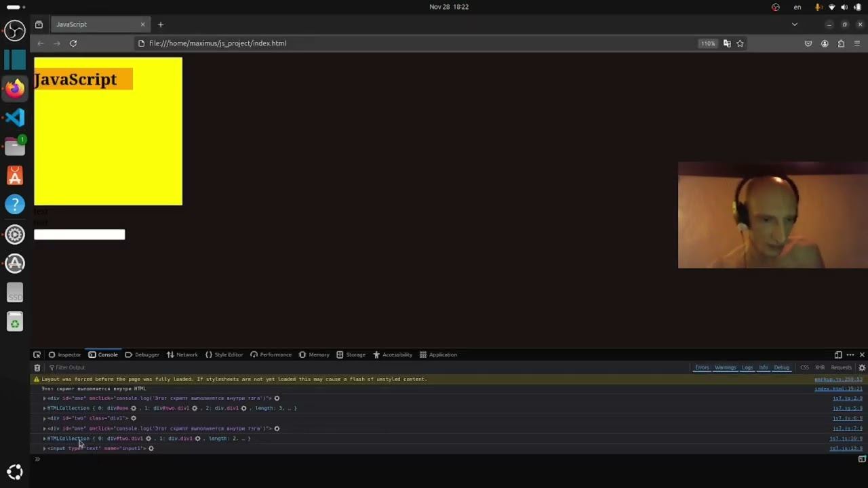Activate the element picker in DevTools
This screenshot has height=488, width=868.
(37, 354)
